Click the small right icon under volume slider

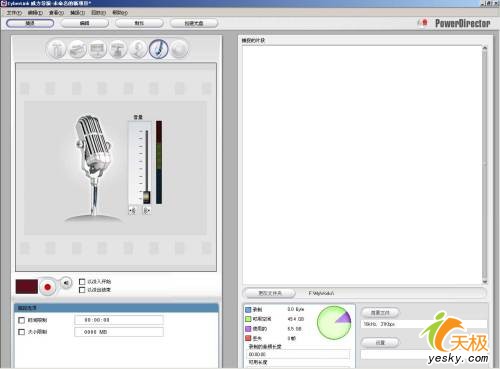146,211
